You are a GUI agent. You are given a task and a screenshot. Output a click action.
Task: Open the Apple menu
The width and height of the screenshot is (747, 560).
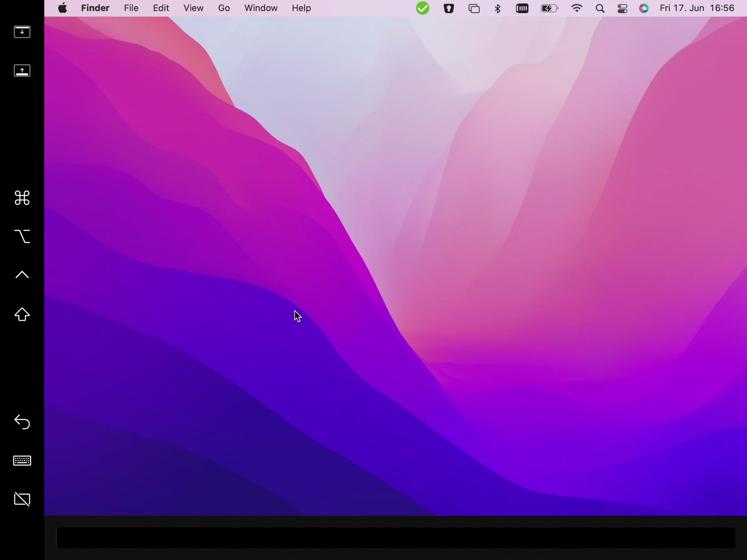(62, 8)
